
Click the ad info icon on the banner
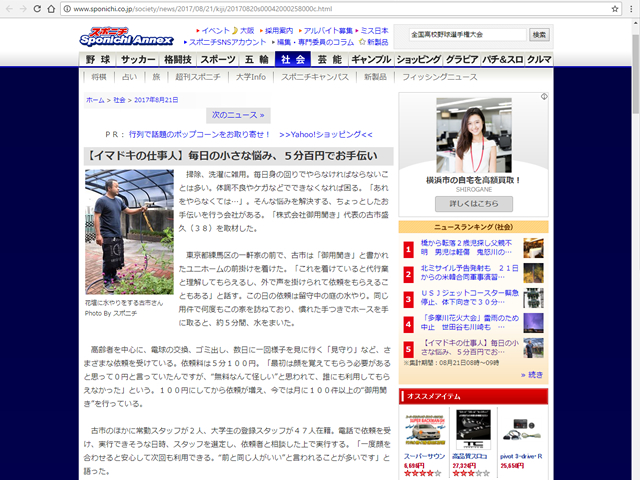point(543,98)
